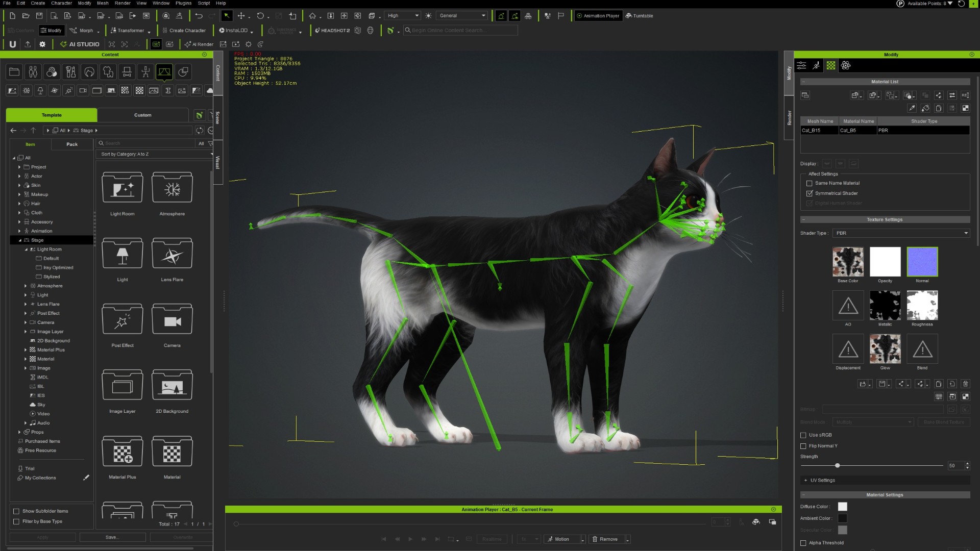This screenshot has height=551, width=980.
Task: Open the Plugins menu
Action: 183,3
